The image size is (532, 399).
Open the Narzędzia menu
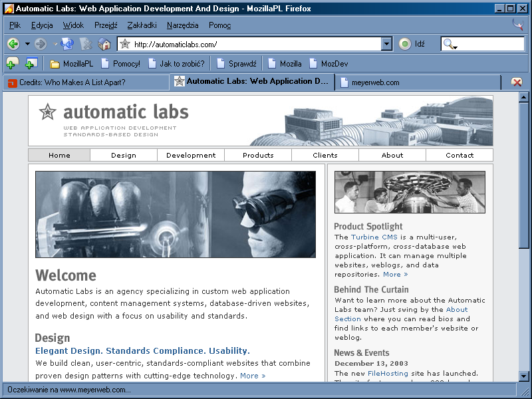point(182,25)
